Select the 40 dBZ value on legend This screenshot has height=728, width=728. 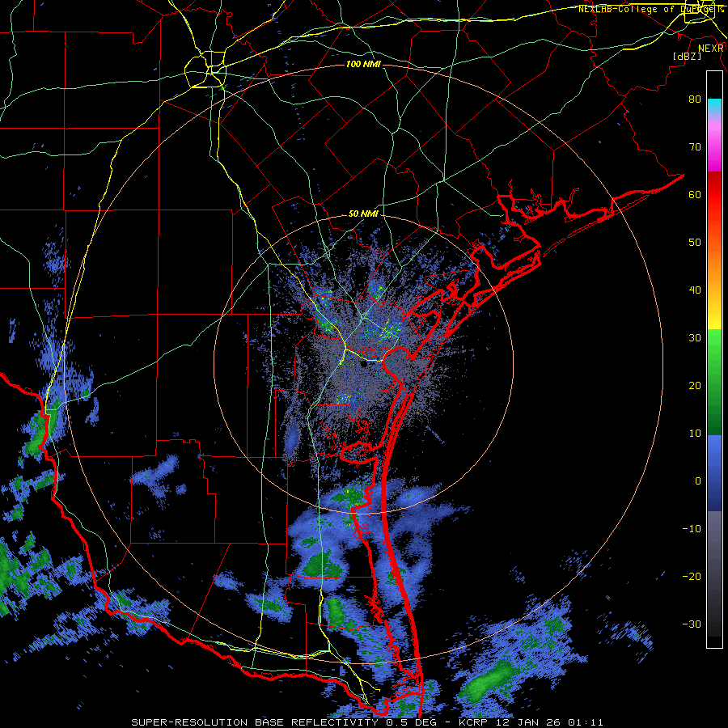coord(695,290)
